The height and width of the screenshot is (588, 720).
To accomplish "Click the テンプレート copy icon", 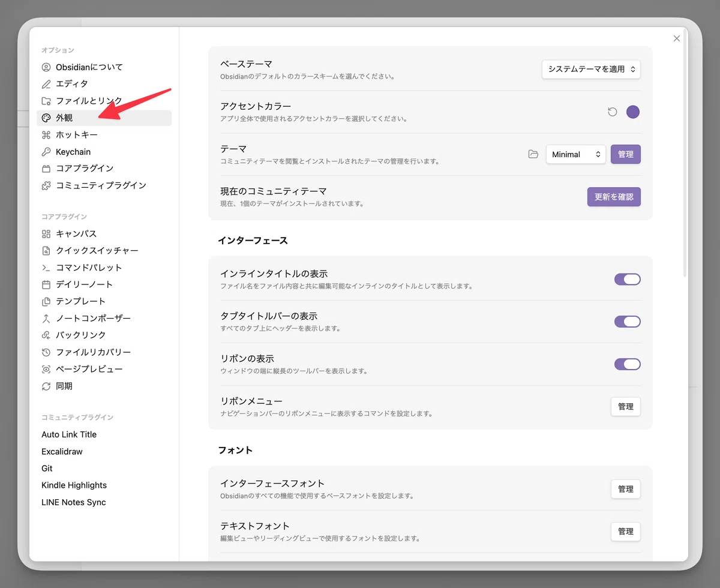I will (46, 301).
